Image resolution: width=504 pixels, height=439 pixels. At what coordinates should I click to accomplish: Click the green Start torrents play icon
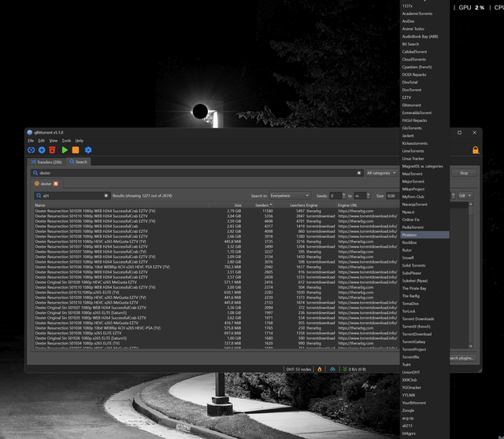(x=65, y=150)
